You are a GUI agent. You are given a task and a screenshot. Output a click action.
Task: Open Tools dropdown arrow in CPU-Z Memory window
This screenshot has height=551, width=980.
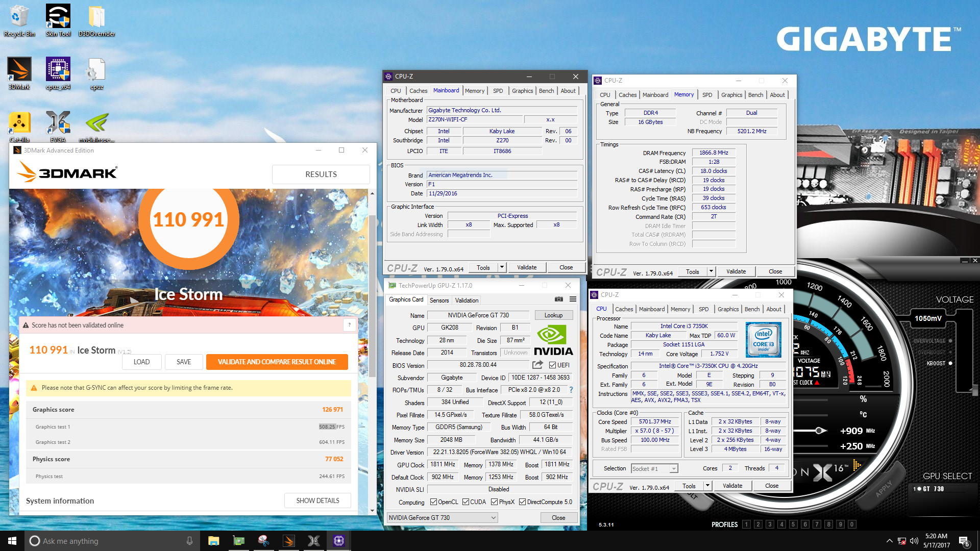[x=711, y=271]
